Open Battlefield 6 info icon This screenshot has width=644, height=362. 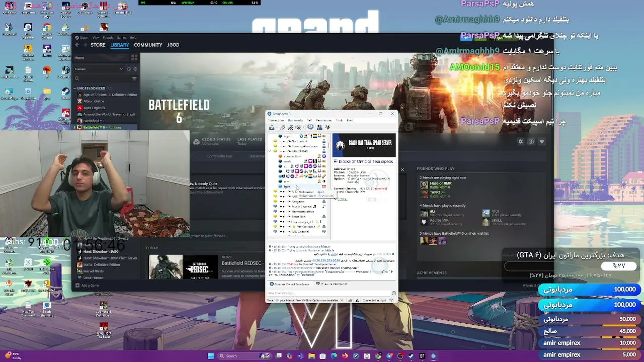tap(531, 142)
